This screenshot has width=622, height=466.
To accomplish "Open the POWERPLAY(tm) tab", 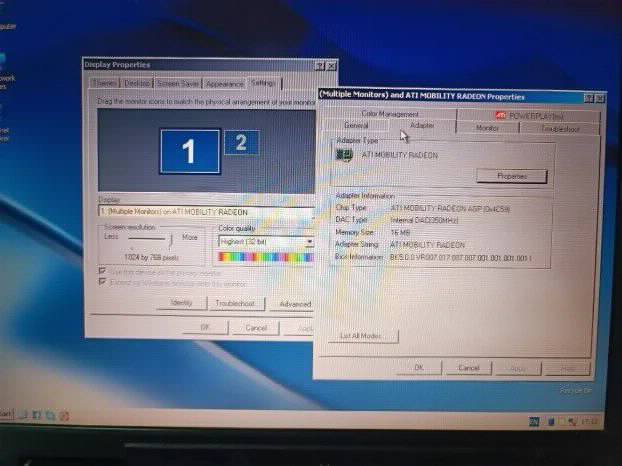I will 529,116.
